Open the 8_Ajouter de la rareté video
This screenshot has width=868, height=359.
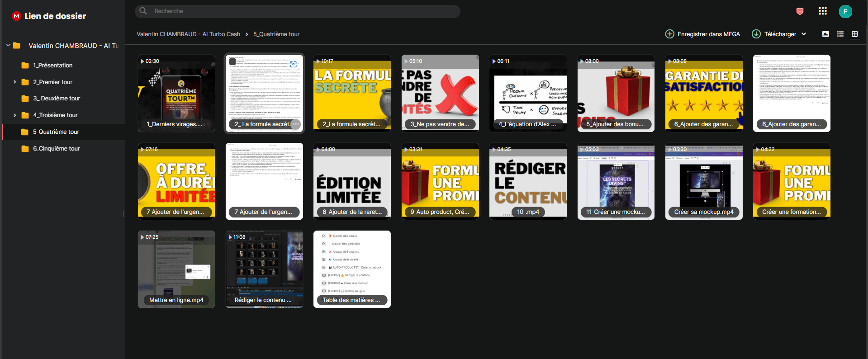coord(352,181)
